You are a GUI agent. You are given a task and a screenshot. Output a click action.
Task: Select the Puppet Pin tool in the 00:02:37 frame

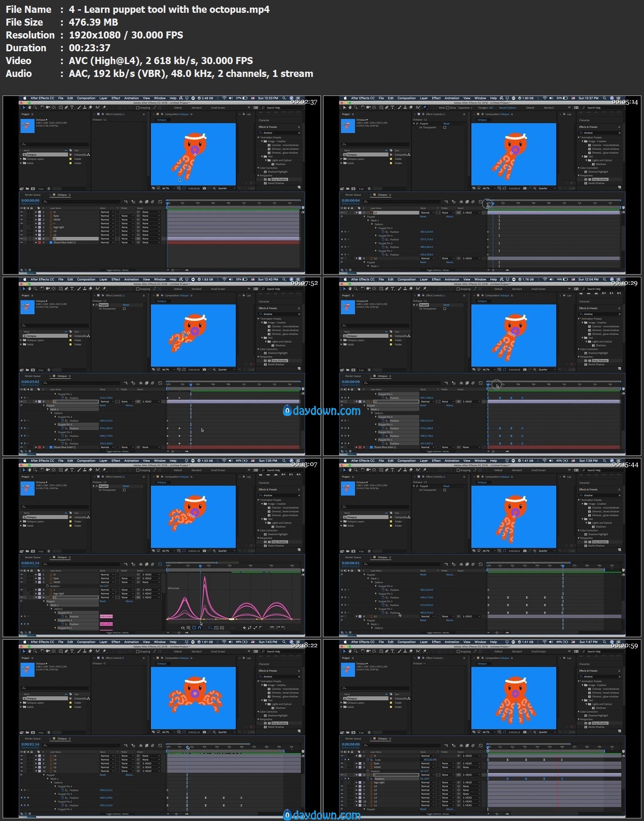click(x=104, y=107)
